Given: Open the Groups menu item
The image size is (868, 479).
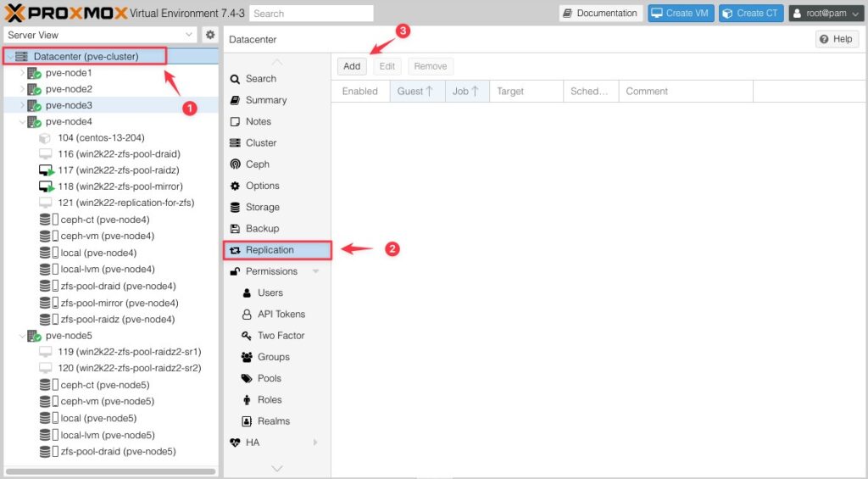Looking at the screenshot, I should (277, 357).
